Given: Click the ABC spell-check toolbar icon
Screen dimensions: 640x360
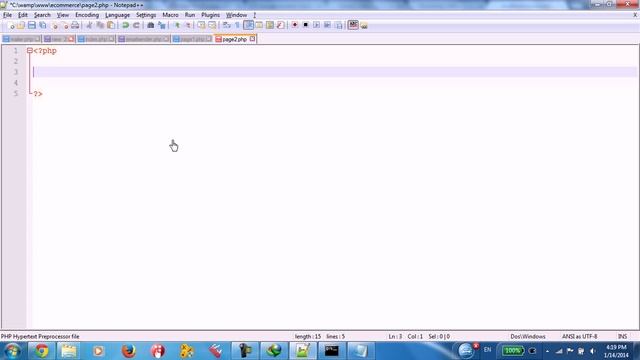Looking at the screenshot, I should click(353, 25).
